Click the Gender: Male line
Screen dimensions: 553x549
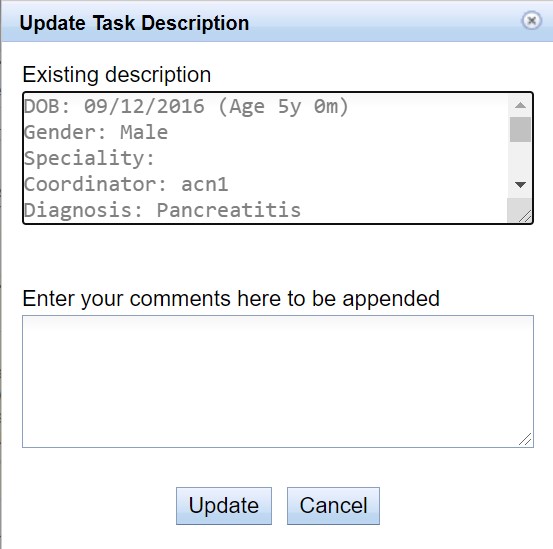96,132
